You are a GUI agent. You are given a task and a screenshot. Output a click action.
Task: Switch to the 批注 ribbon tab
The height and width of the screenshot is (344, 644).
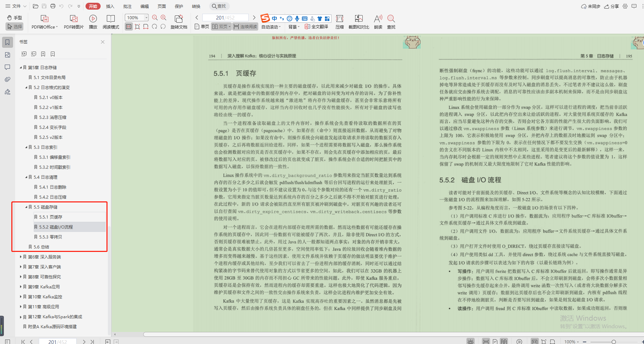coord(127,6)
